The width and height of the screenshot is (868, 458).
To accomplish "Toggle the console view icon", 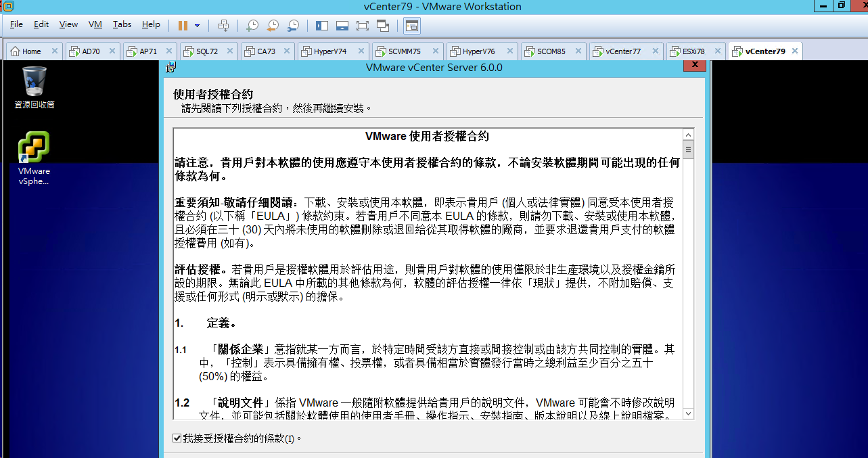I will tap(412, 25).
